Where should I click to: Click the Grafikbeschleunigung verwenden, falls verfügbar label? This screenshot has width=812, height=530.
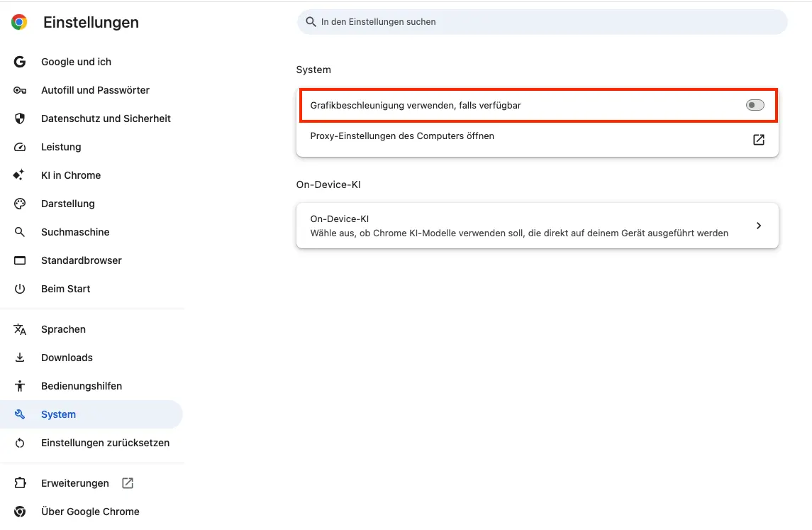coord(416,105)
